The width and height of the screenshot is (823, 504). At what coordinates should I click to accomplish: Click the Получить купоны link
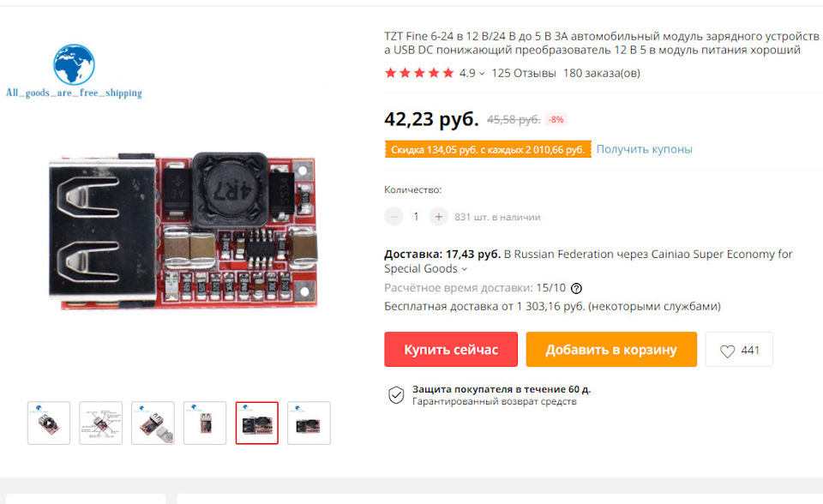point(644,149)
